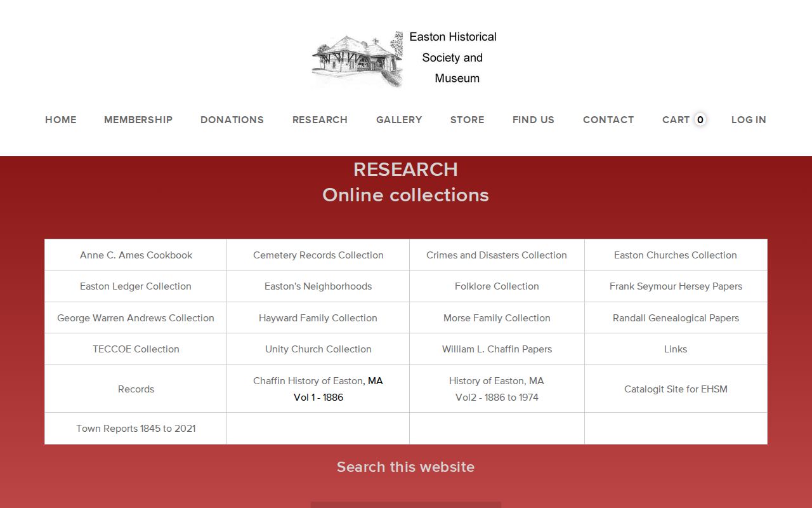Click the Log In link
Viewport: 812px width, 508px height.
click(x=749, y=119)
